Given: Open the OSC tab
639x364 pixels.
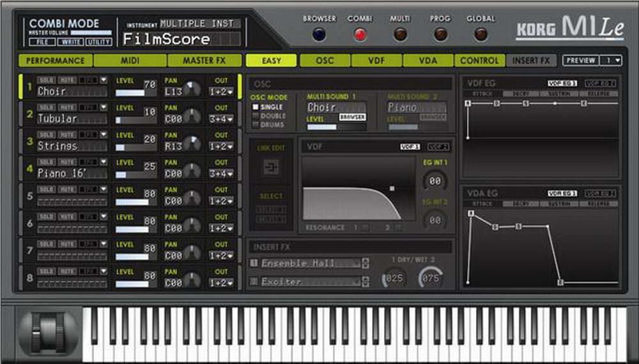Looking at the screenshot, I should [325, 61].
